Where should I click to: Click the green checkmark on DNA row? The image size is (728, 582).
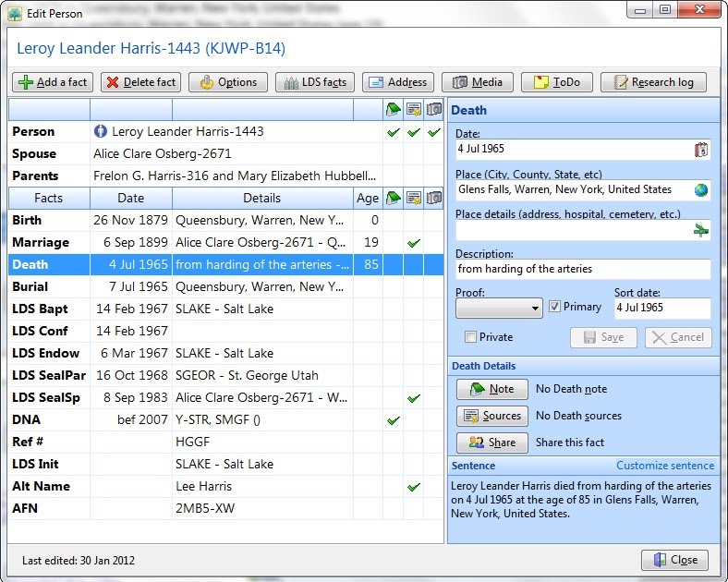coord(393,420)
